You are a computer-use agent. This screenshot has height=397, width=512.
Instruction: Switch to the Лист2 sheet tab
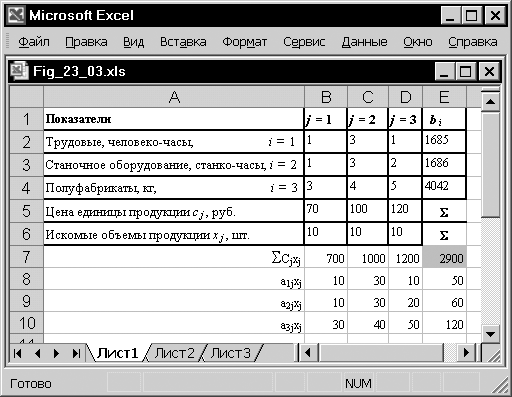pyautogui.click(x=174, y=353)
